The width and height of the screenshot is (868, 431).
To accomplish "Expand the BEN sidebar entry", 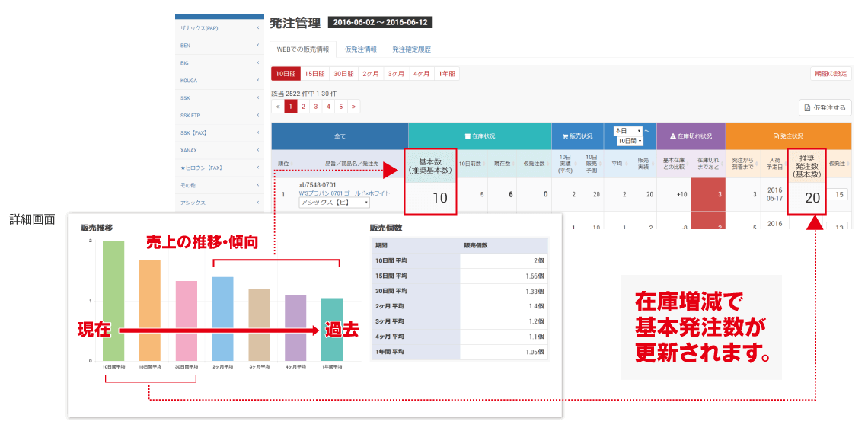I will pyautogui.click(x=220, y=46).
